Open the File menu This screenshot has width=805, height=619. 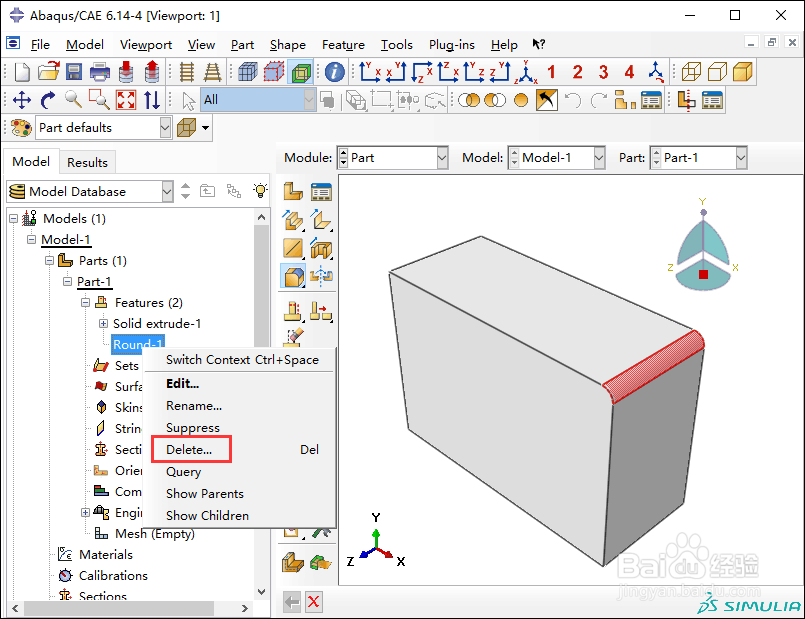point(40,45)
